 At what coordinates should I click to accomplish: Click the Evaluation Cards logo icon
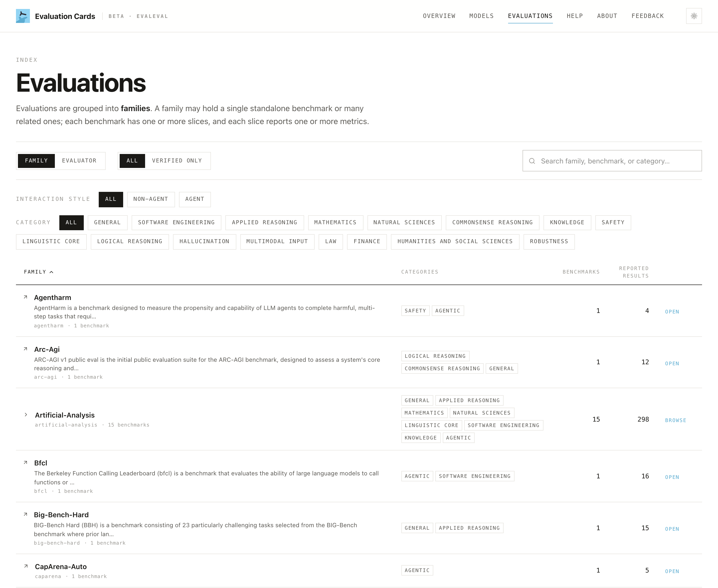click(x=23, y=16)
